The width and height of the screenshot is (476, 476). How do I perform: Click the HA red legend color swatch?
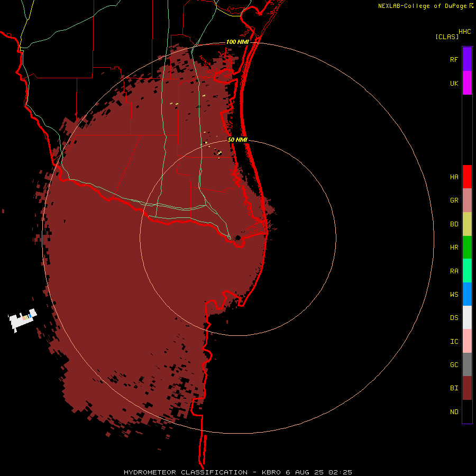(467, 177)
